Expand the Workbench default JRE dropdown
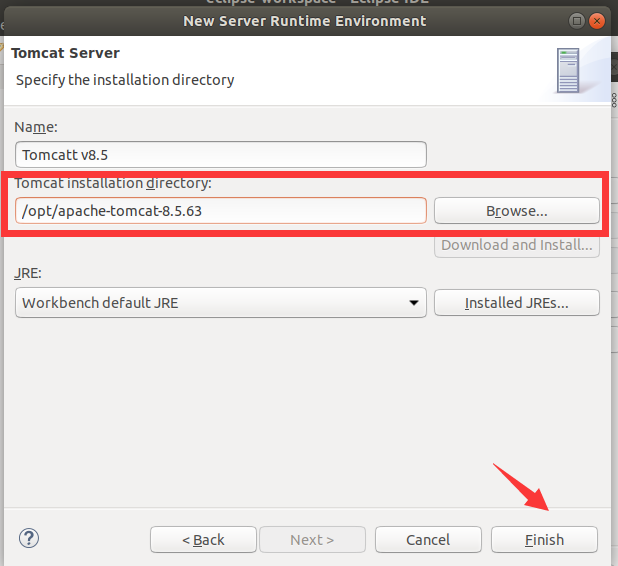 [221, 303]
